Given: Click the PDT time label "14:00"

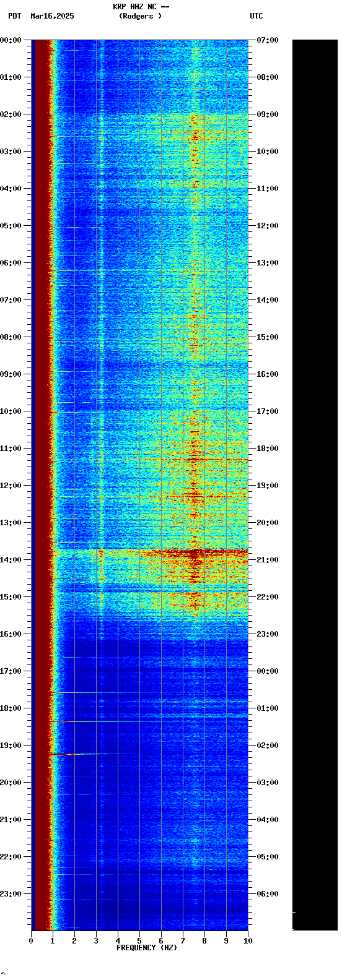Looking at the screenshot, I should click(x=11, y=560).
